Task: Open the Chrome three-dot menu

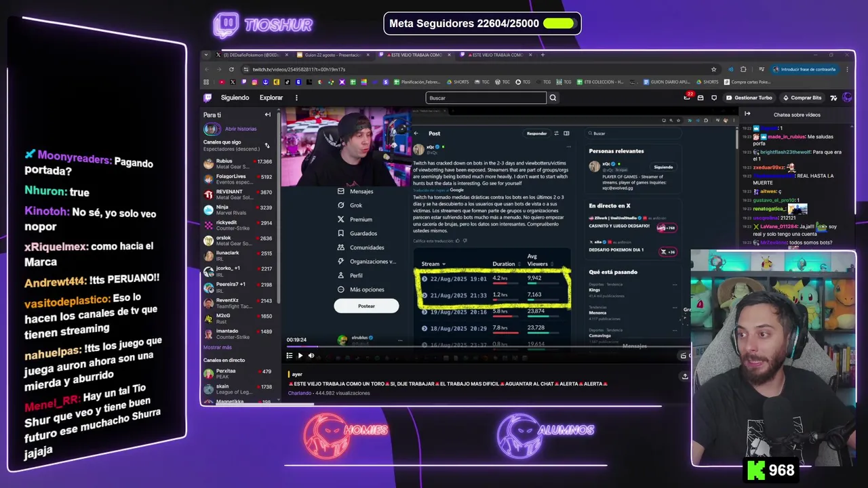Action: 846,69
